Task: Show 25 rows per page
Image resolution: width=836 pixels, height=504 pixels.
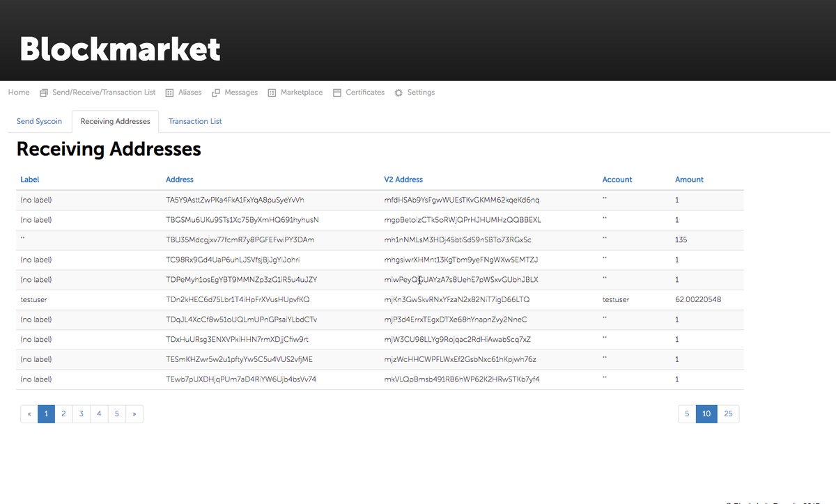Action: point(728,414)
